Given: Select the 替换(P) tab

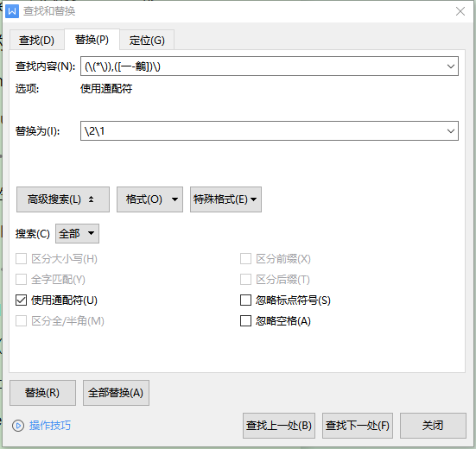Looking at the screenshot, I should (92, 40).
